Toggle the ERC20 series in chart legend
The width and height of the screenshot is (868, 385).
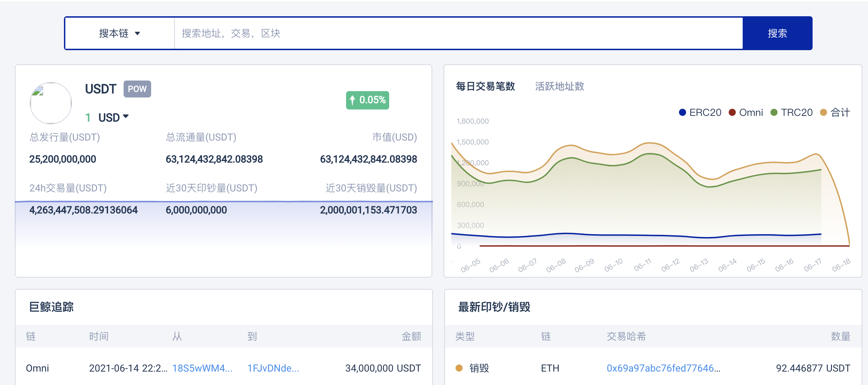point(700,112)
